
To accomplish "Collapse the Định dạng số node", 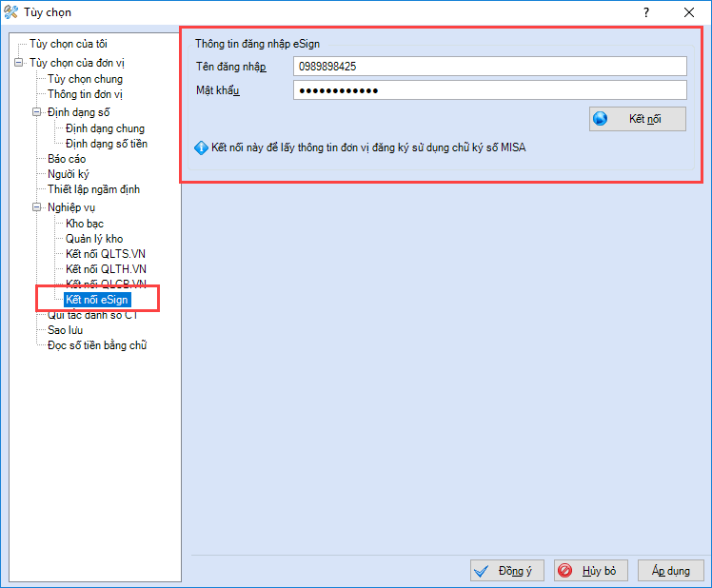I will 37,112.
